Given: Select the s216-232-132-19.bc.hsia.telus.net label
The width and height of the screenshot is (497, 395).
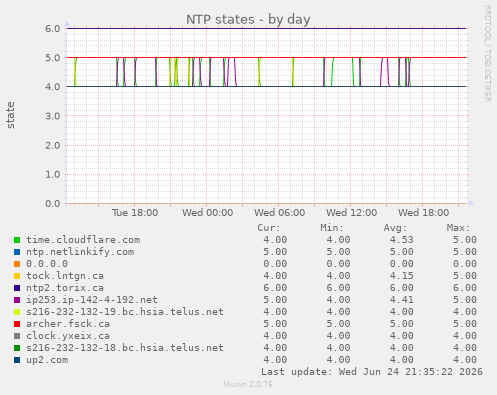Looking at the screenshot, I should [x=125, y=312].
